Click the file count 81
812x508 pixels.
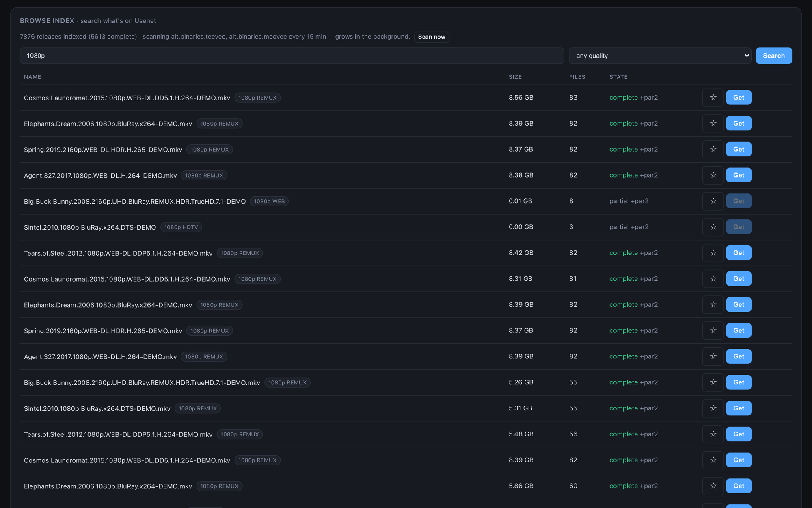573,279
